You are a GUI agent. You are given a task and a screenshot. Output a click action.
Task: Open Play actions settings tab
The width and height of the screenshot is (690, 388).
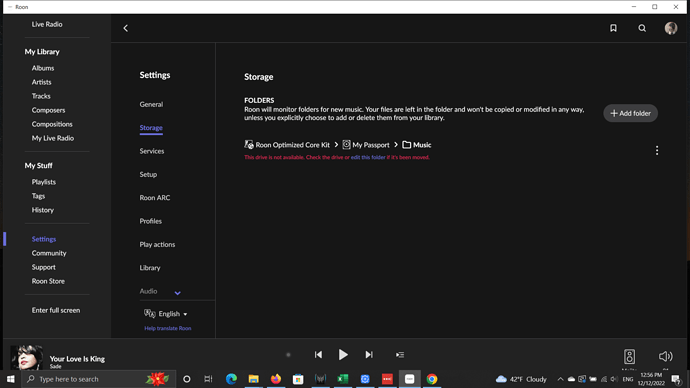(x=157, y=244)
